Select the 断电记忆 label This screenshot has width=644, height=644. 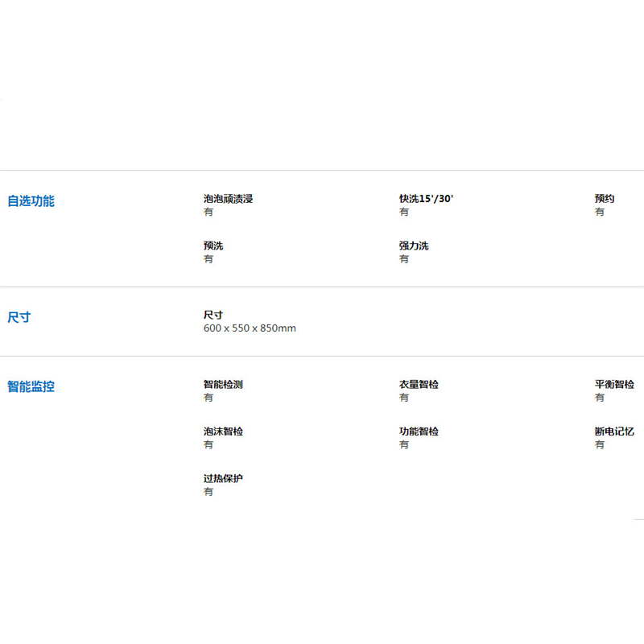(x=614, y=431)
